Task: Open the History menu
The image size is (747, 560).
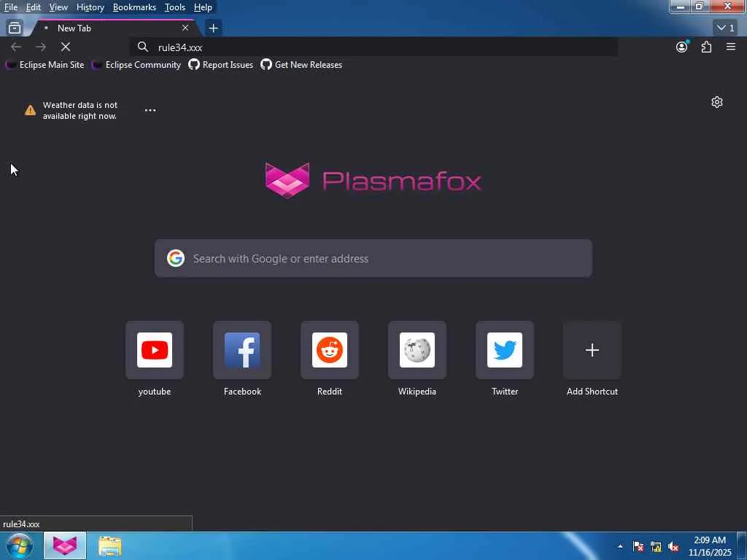Action: [90, 7]
